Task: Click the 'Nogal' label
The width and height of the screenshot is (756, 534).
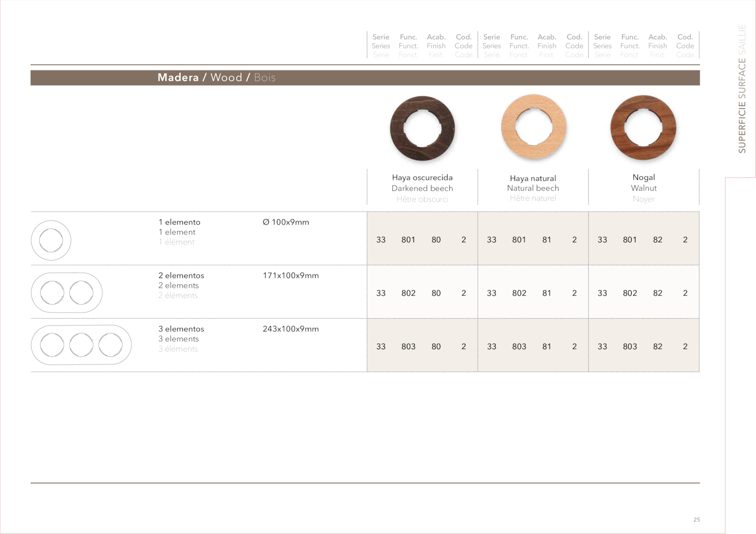Action: (644, 177)
